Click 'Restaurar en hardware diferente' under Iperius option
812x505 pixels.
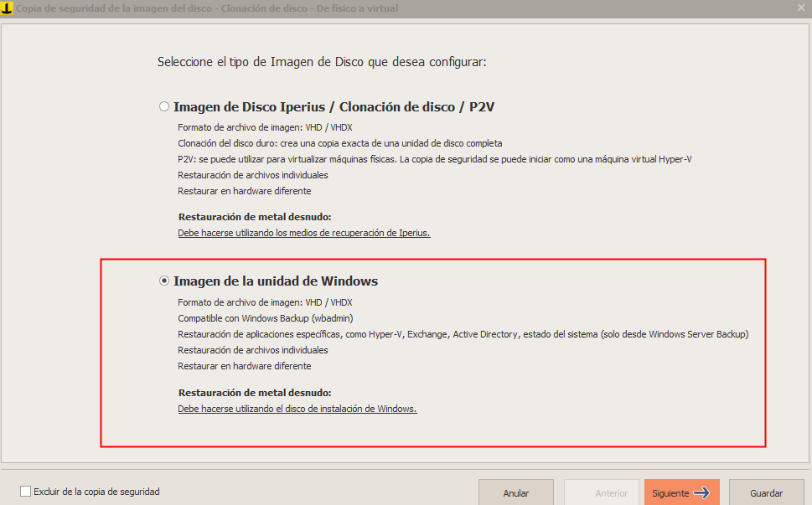click(245, 191)
